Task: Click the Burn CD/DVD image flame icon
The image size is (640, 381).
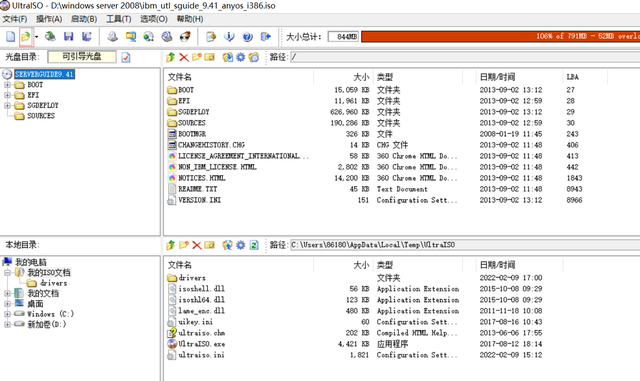Action: coord(185,37)
